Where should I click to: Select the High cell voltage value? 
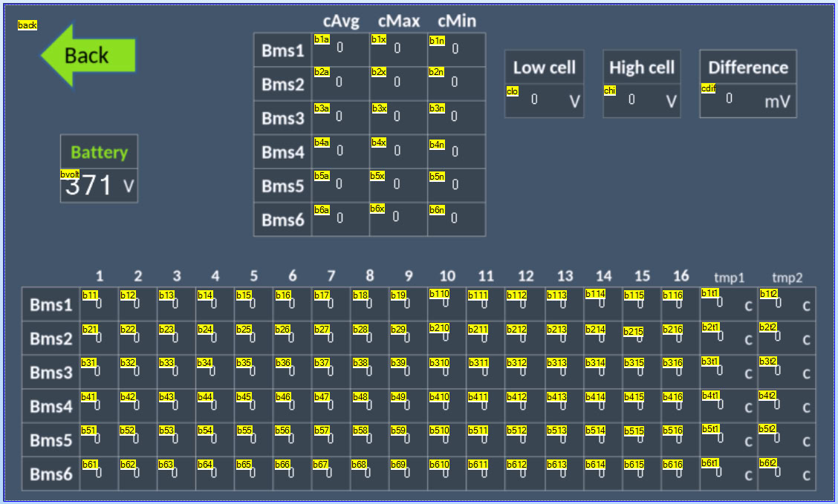[x=631, y=99]
